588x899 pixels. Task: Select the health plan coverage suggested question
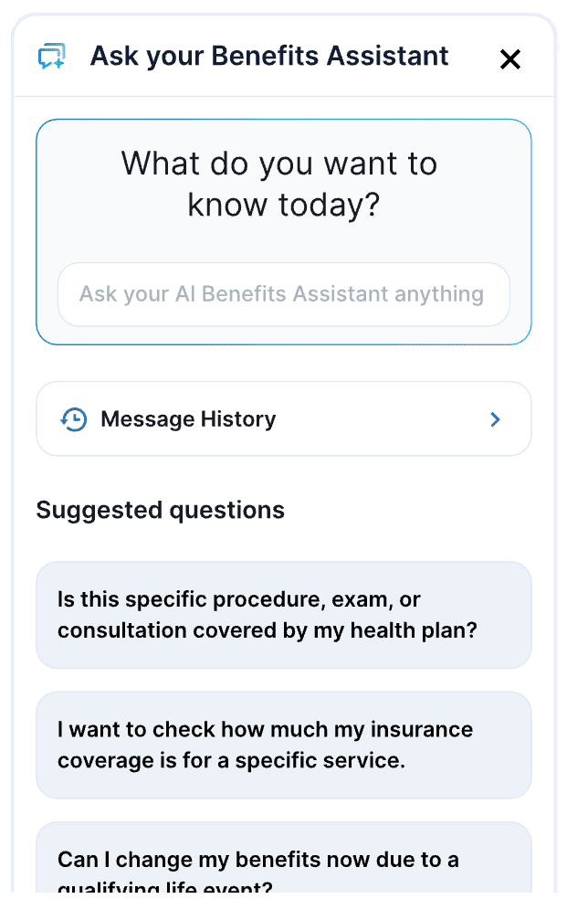(x=284, y=615)
